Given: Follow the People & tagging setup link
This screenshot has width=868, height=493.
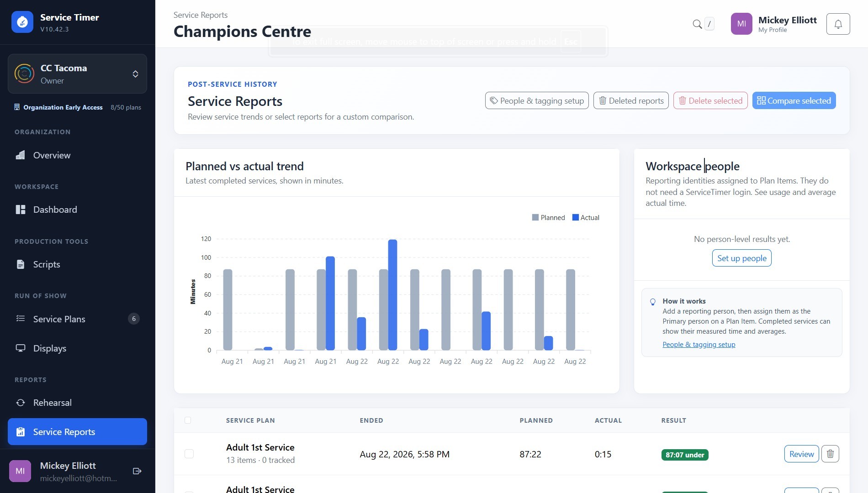Looking at the screenshot, I should 699,344.
